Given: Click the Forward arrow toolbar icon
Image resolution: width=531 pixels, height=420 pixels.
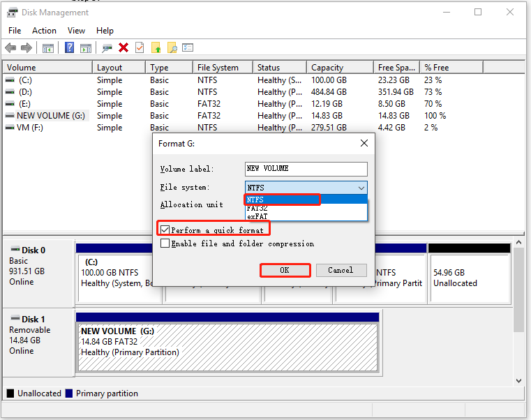Looking at the screenshot, I should pyautogui.click(x=27, y=47).
